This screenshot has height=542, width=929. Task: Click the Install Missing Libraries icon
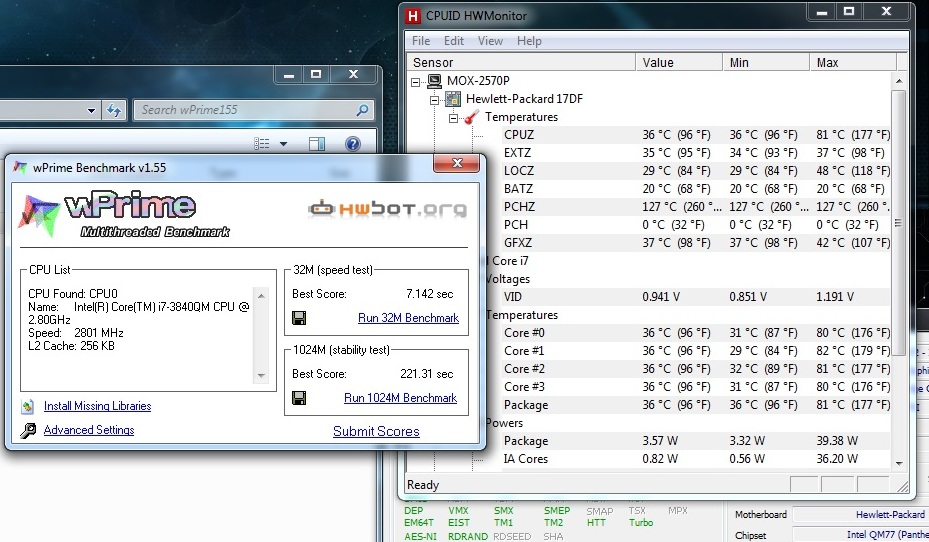pos(28,406)
